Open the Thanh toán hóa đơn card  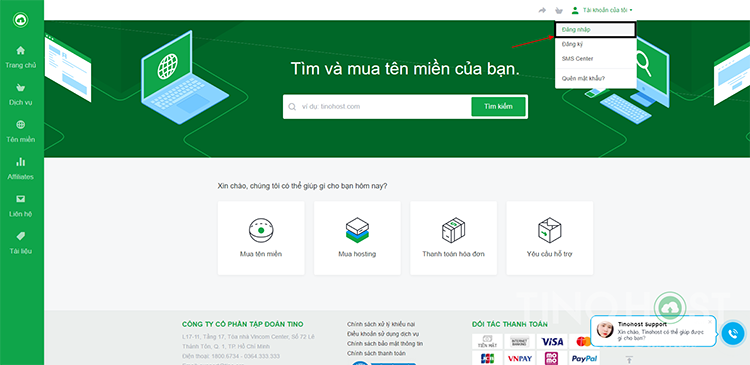pos(453,238)
